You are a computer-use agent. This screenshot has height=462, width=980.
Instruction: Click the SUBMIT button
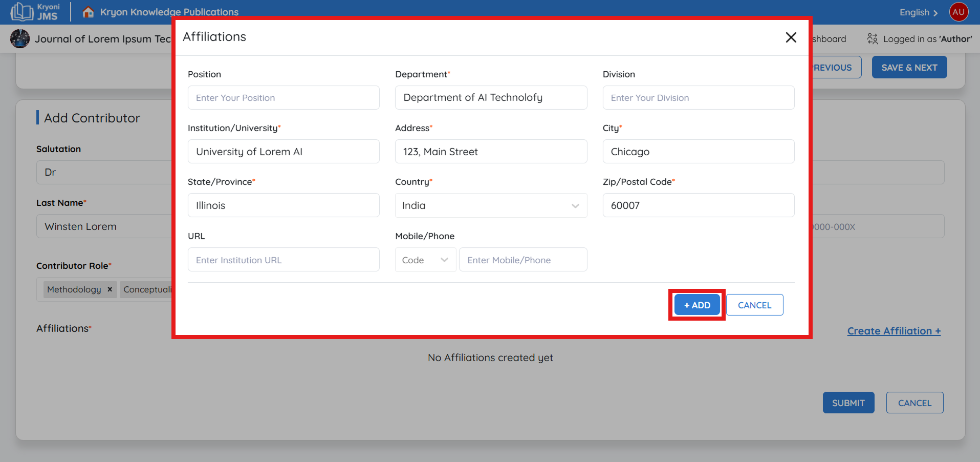(848, 403)
